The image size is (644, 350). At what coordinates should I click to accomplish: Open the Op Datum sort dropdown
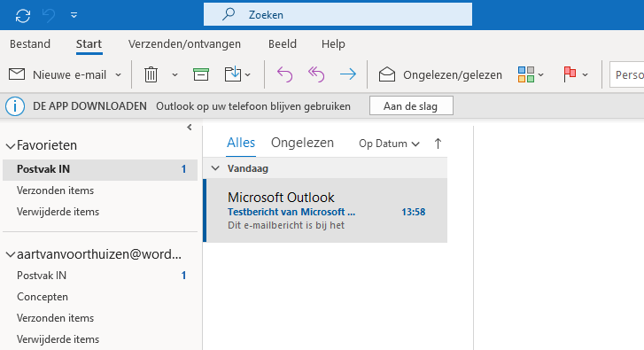pos(389,144)
